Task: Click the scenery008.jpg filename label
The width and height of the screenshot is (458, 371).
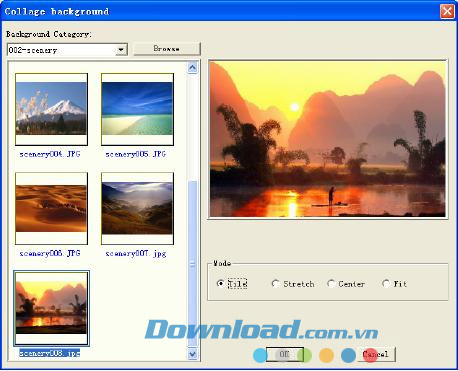Action: click(50, 353)
